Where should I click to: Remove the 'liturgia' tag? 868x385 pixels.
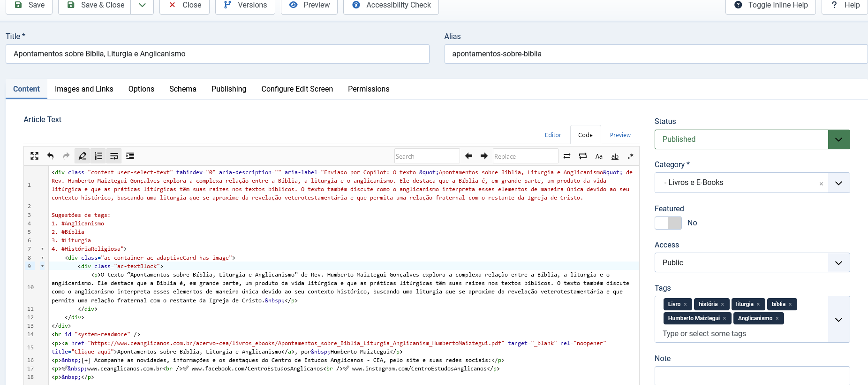[758, 304]
